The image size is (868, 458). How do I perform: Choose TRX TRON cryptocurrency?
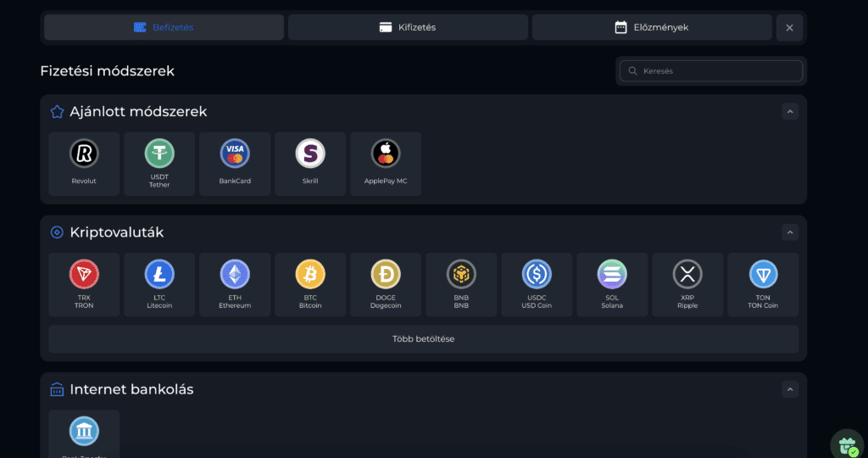pyautogui.click(x=84, y=285)
